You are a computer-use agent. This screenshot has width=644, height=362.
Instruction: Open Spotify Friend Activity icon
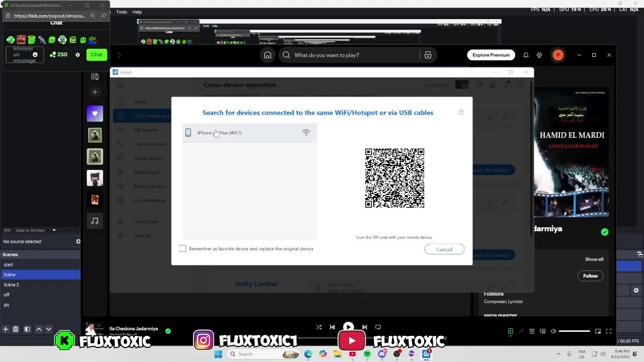pos(539,55)
